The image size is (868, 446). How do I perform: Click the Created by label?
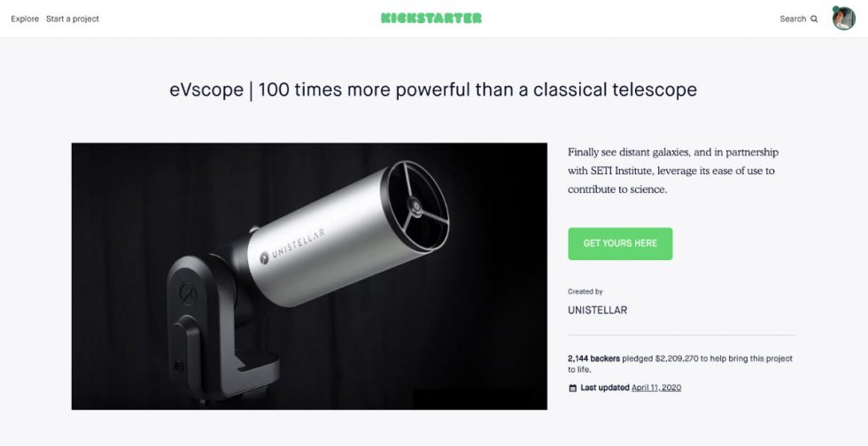[585, 292]
